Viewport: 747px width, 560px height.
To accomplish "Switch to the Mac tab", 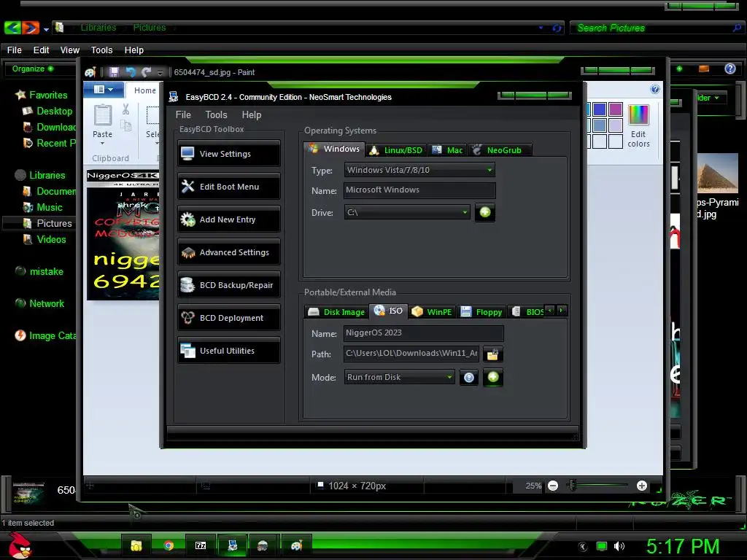I will tap(447, 150).
